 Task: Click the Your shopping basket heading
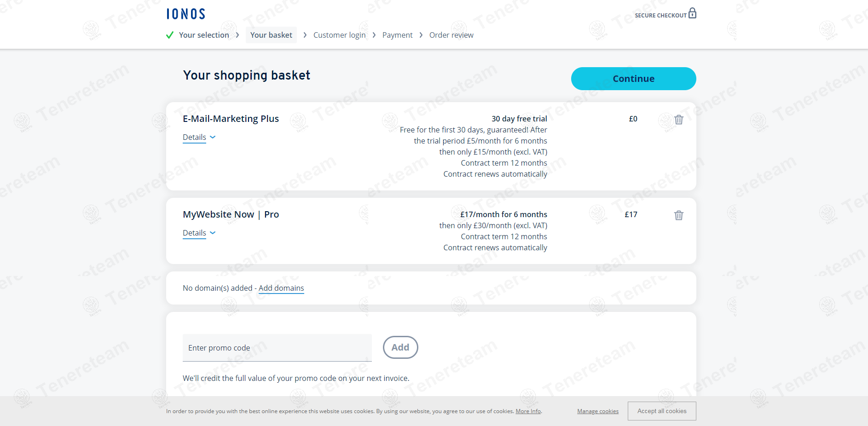pos(247,75)
